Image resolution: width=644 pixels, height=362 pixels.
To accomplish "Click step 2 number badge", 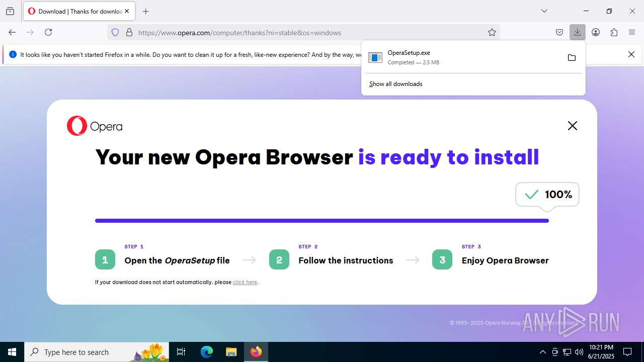I will 279,259.
